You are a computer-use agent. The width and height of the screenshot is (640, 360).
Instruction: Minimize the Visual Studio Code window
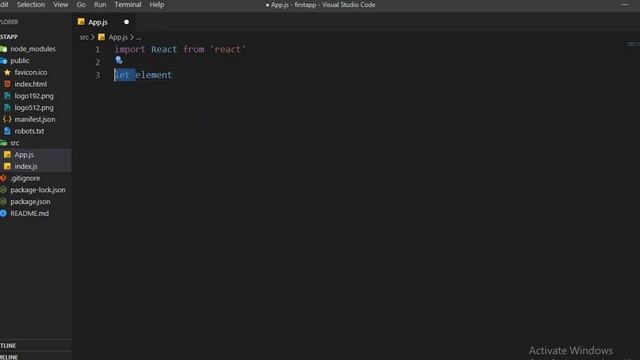[625, 5]
